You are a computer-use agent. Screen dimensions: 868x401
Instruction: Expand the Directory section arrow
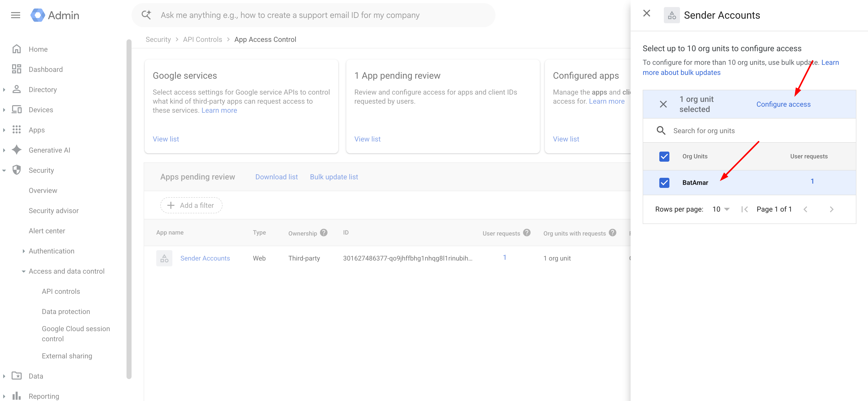click(4, 90)
